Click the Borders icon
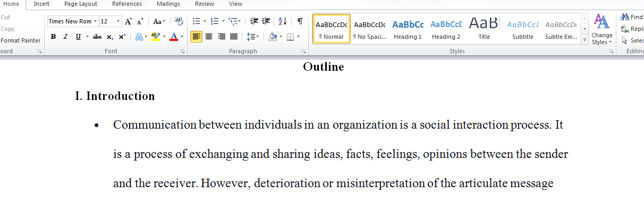 click(x=290, y=37)
